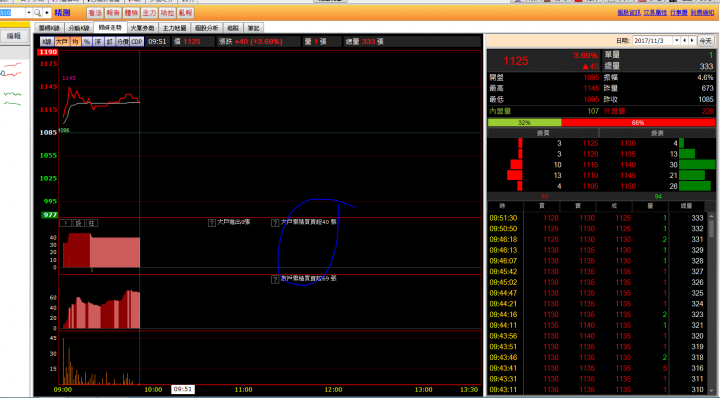Toggle the K線 chart mode button
This screenshot has height=398, width=720.
tap(47, 42)
